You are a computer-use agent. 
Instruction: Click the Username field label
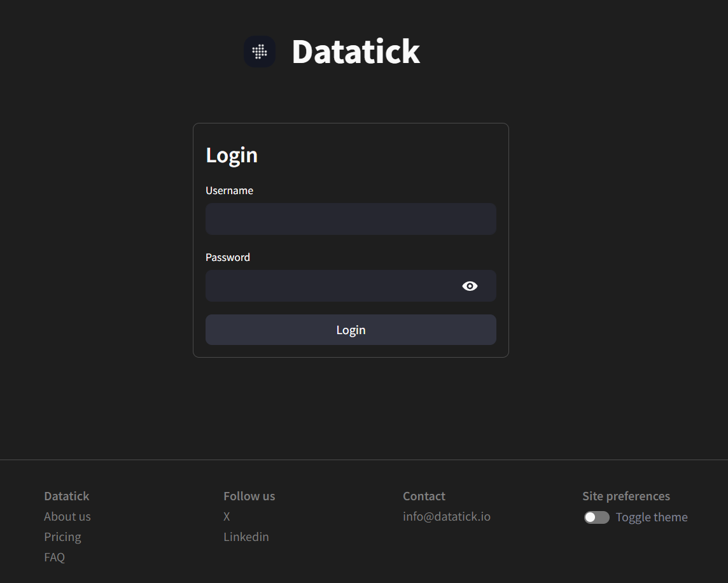pyautogui.click(x=229, y=190)
